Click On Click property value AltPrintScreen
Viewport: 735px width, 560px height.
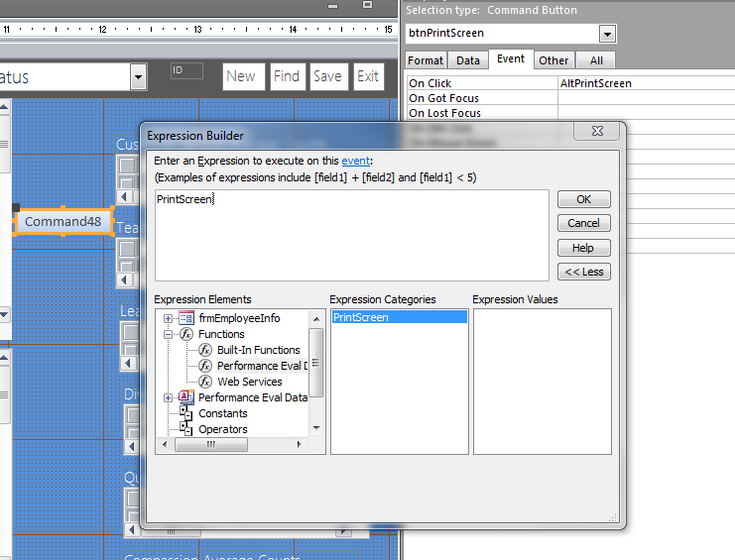[x=646, y=83]
